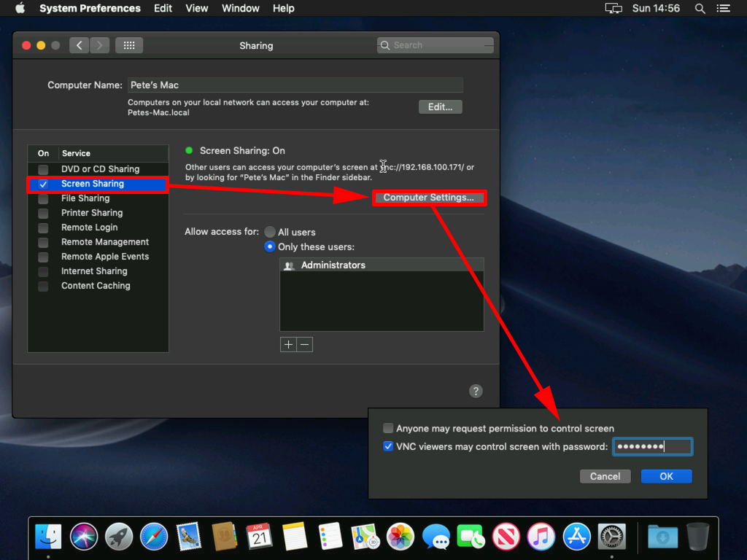Image resolution: width=747 pixels, height=560 pixels.
Task: Uncheck VNC viewers may control screen
Action: (x=388, y=446)
